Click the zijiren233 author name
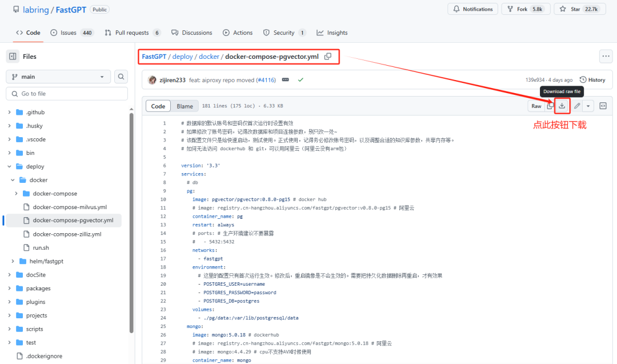The width and height of the screenshot is (617, 364). tap(173, 80)
